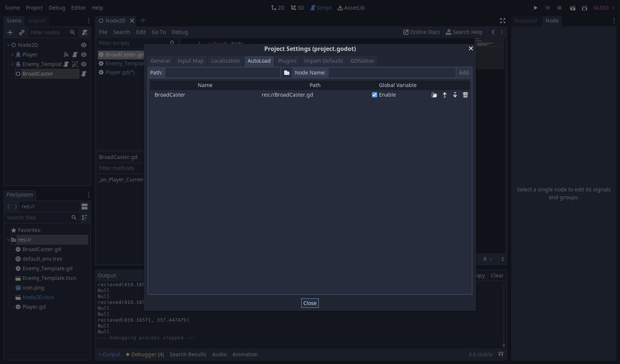Switch to the General settings tab
620x364 pixels.
[x=160, y=61]
